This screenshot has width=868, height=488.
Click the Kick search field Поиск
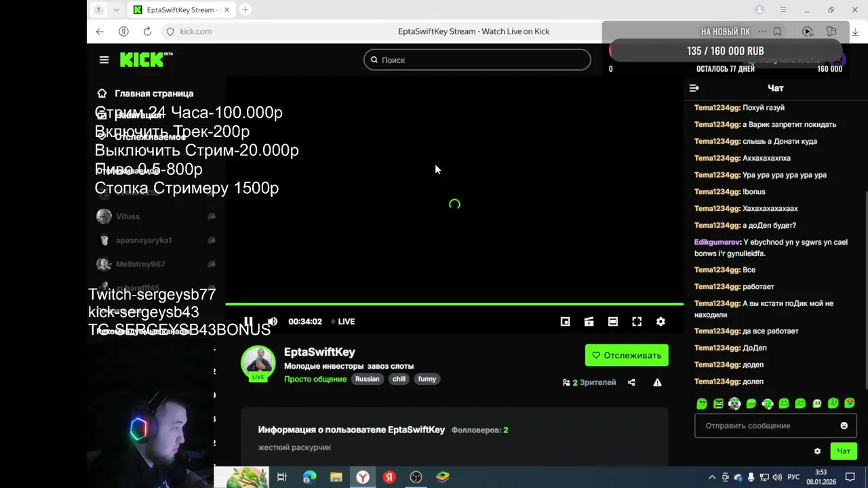tap(477, 60)
